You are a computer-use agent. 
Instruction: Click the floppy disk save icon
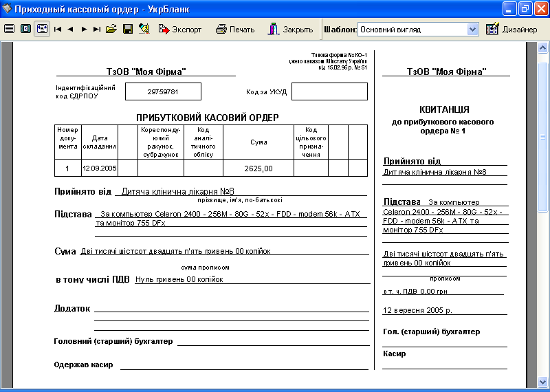click(x=127, y=30)
